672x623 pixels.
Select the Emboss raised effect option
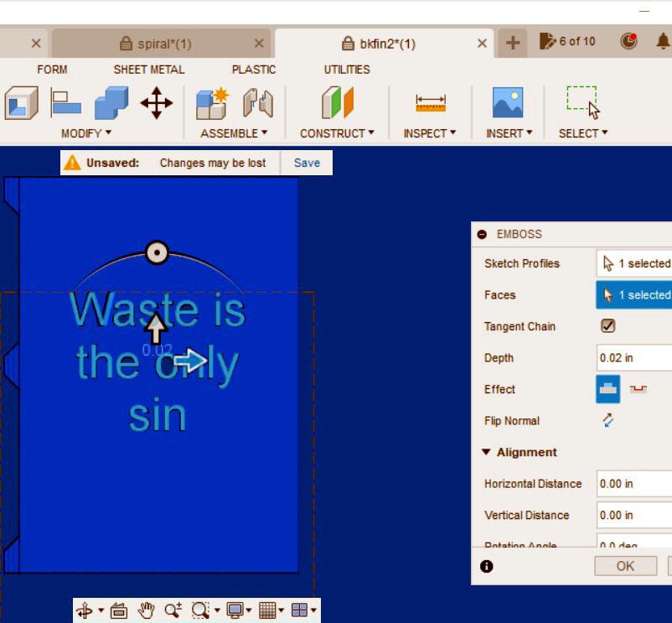607,389
